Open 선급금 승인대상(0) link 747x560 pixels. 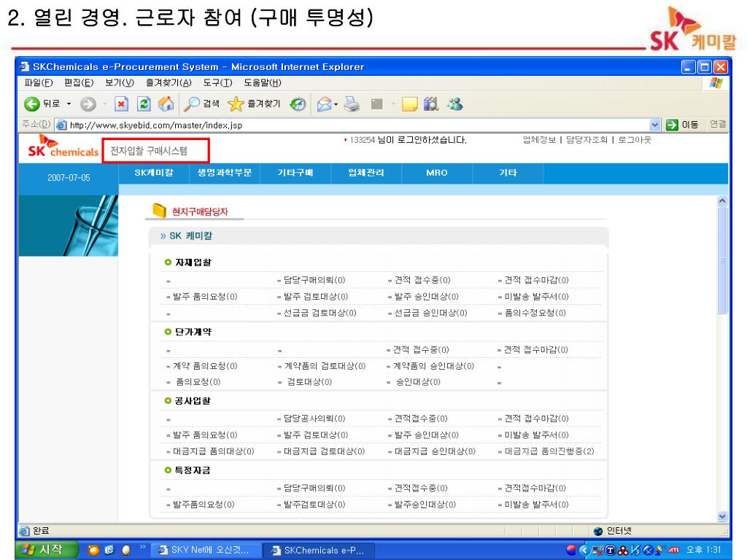click(430, 313)
